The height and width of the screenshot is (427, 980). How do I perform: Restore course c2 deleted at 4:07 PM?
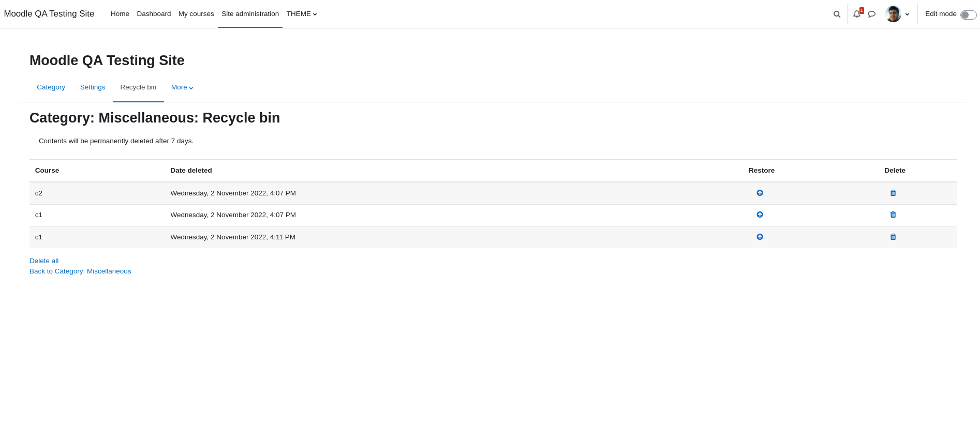(760, 193)
